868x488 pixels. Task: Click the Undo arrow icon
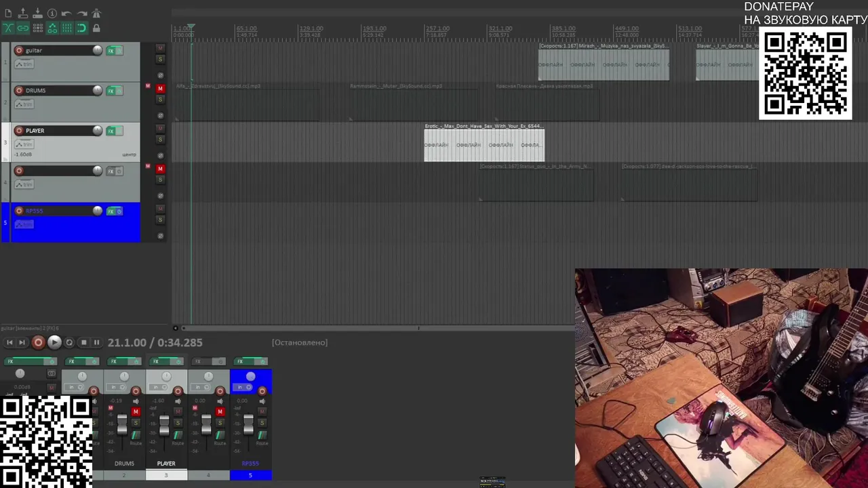click(x=66, y=14)
